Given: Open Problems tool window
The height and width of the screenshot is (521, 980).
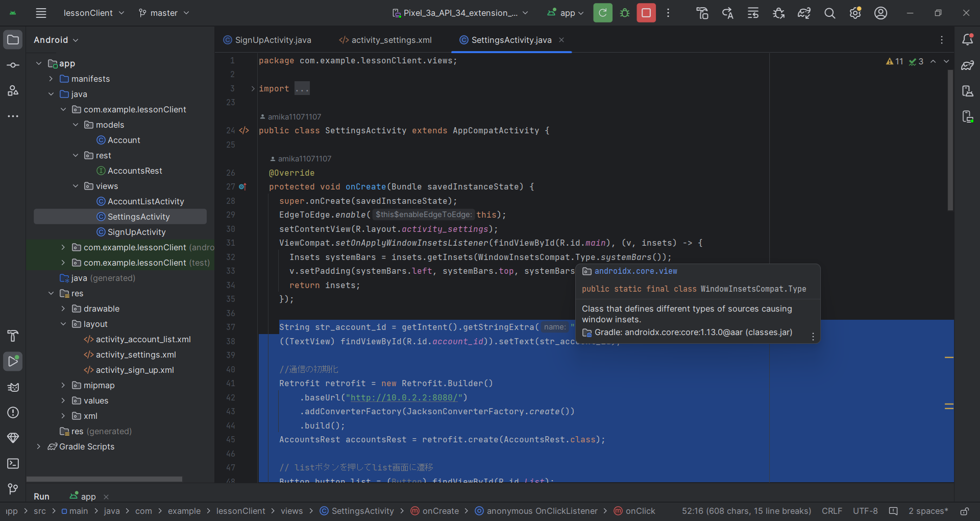Looking at the screenshot, I should click(x=13, y=412).
